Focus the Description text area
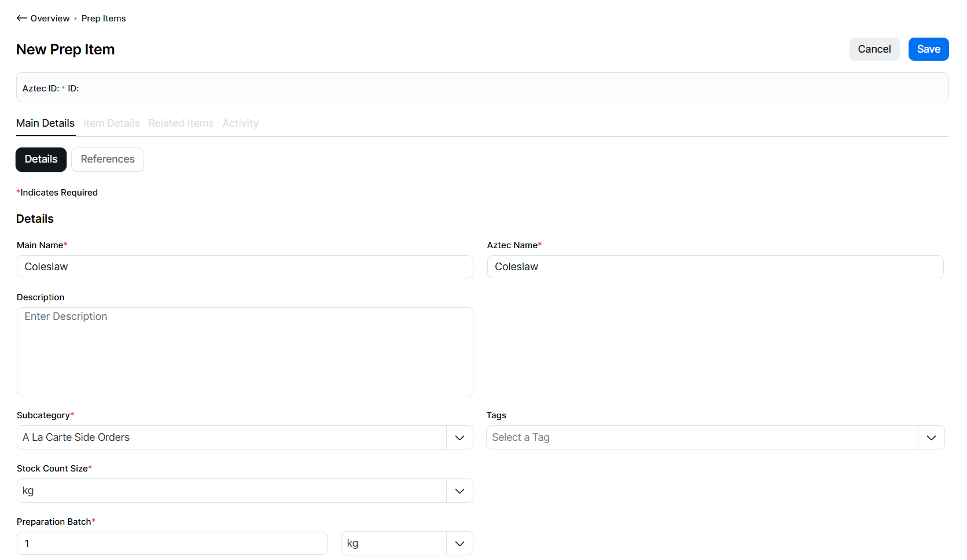 click(x=245, y=352)
